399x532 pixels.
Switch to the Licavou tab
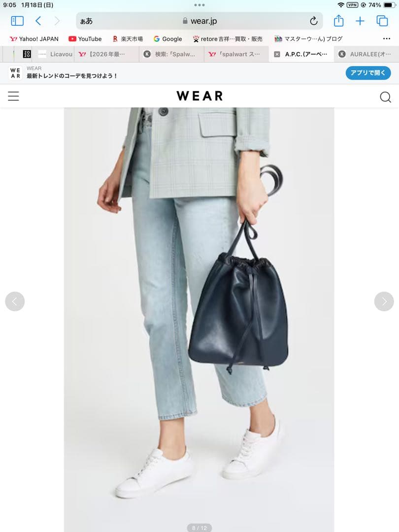(x=55, y=54)
